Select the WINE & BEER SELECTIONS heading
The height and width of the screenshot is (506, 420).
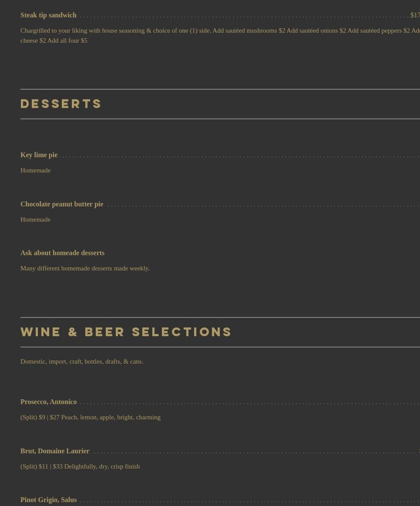pyautogui.click(x=126, y=332)
